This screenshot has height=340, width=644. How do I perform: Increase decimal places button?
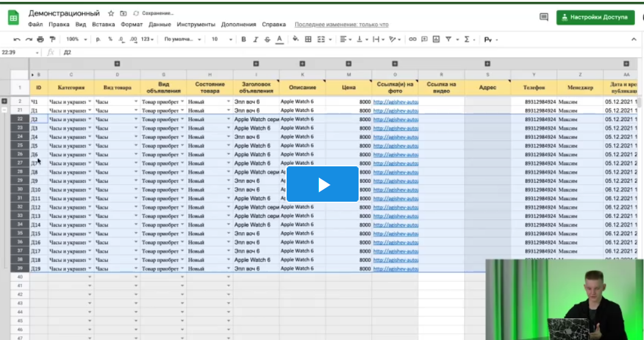pyautogui.click(x=133, y=40)
